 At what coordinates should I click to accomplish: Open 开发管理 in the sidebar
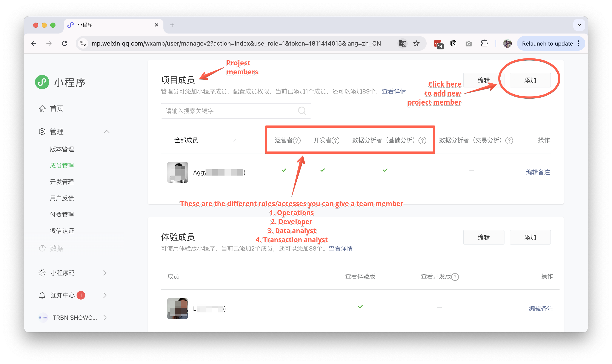click(62, 182)
